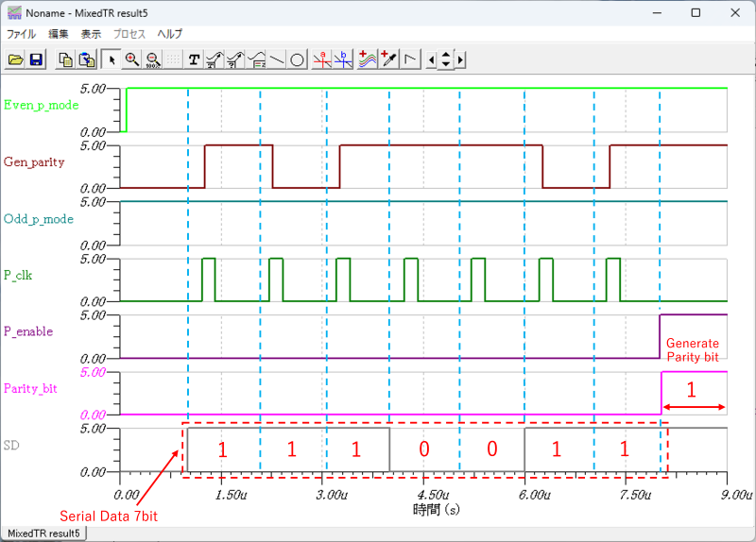The height and width of the screenshot is (542, 756).
Task: Click the 1.50u time axis value
Action: pyautogui.click(x=231, y=495)
